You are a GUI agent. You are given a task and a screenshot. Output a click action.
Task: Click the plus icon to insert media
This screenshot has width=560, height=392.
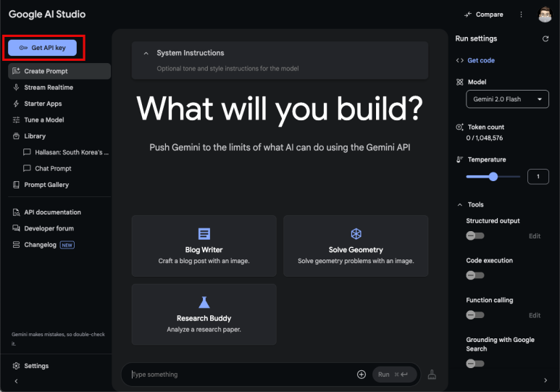(362, 375)
